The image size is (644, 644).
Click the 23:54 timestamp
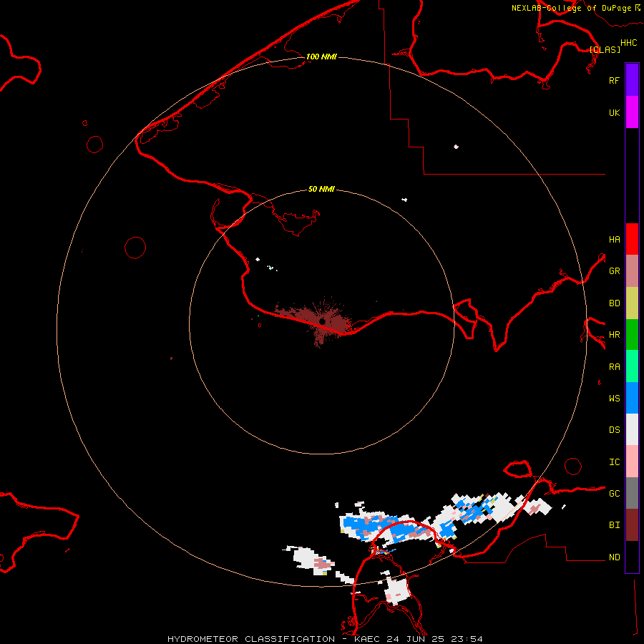pos(468,639)
